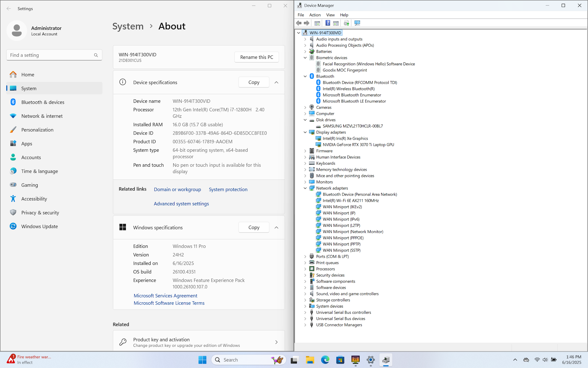Open Apps settings
This screenshot has height=368, width=588.
[54, 143]
